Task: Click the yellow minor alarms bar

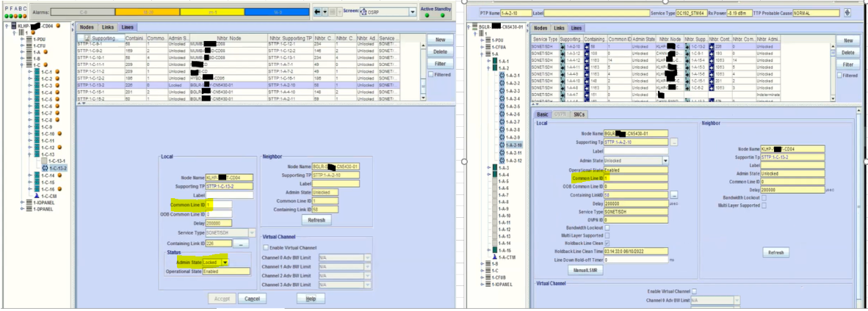Action: 212,12
